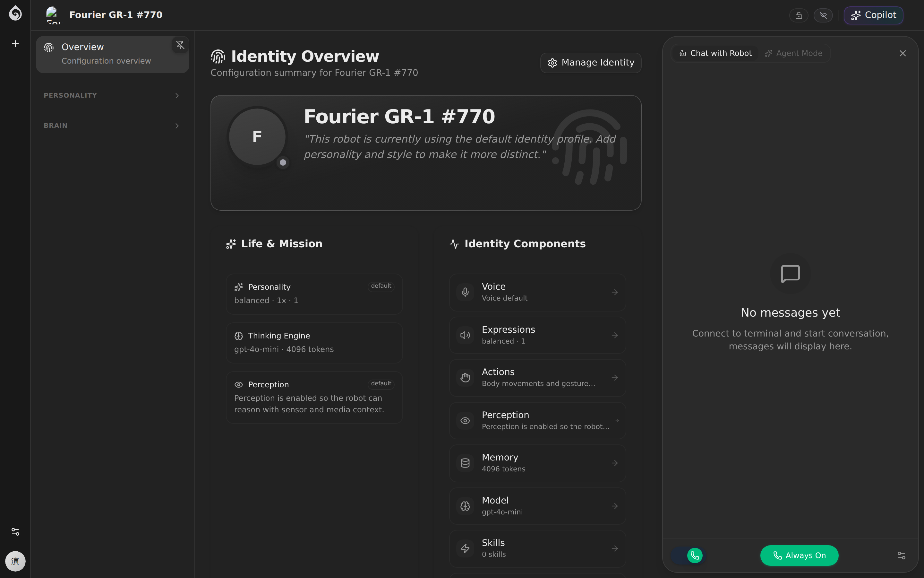Click the pulse icon beside Identity Components
The image size is (924, 578).
(x=454, y=244)
